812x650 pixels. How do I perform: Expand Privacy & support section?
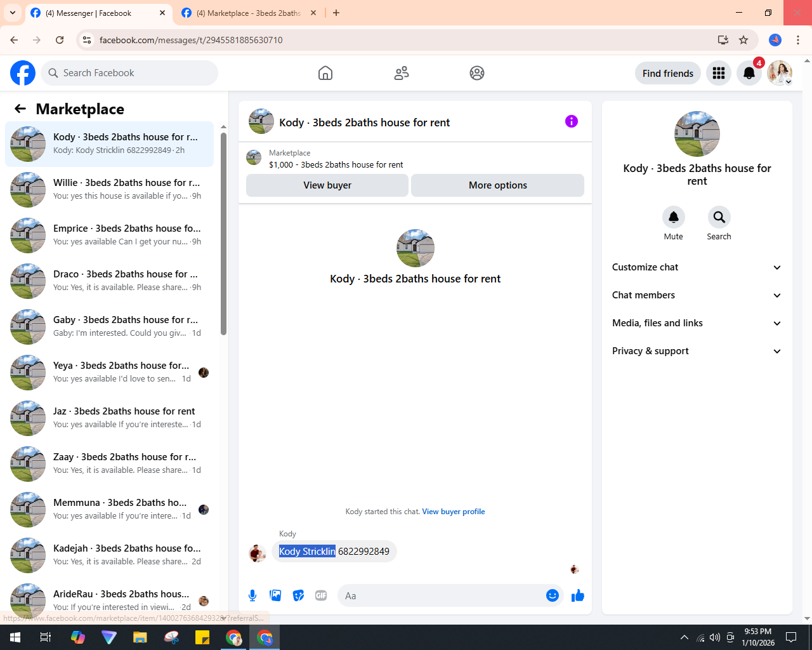(x=697, y=351)
